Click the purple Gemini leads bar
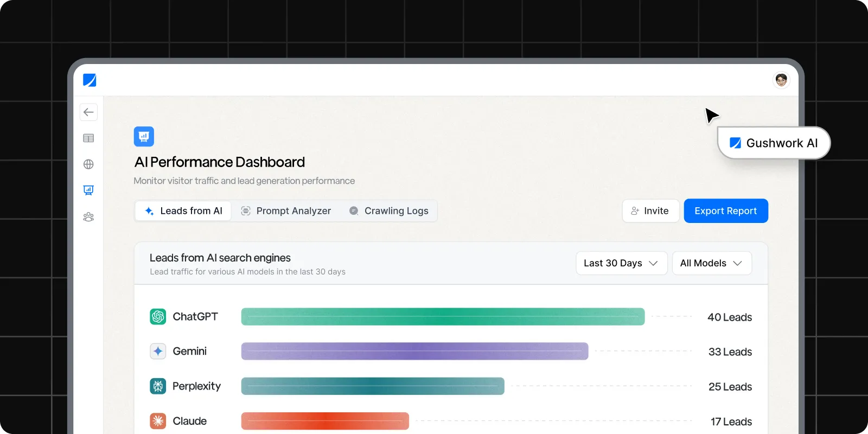 pos(414,352)
